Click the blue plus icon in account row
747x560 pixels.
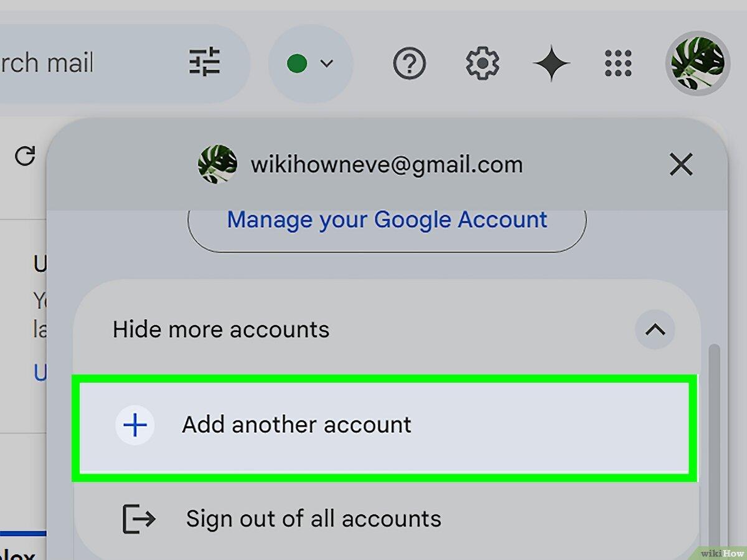[x=135, y=425]
